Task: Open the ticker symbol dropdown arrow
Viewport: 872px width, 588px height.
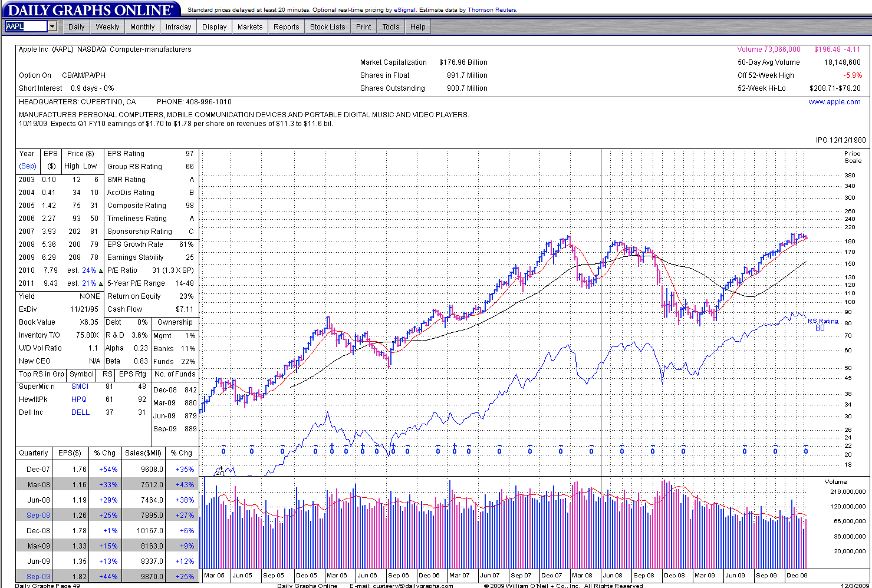Action: [52, 27]
